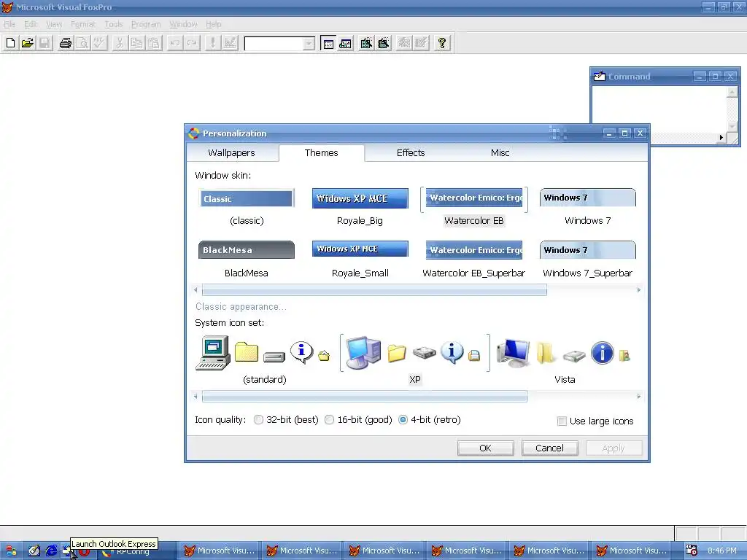Select the BlackMesa window skin
The height and width of the screenshot is (560, 747).
coord(247,260)
